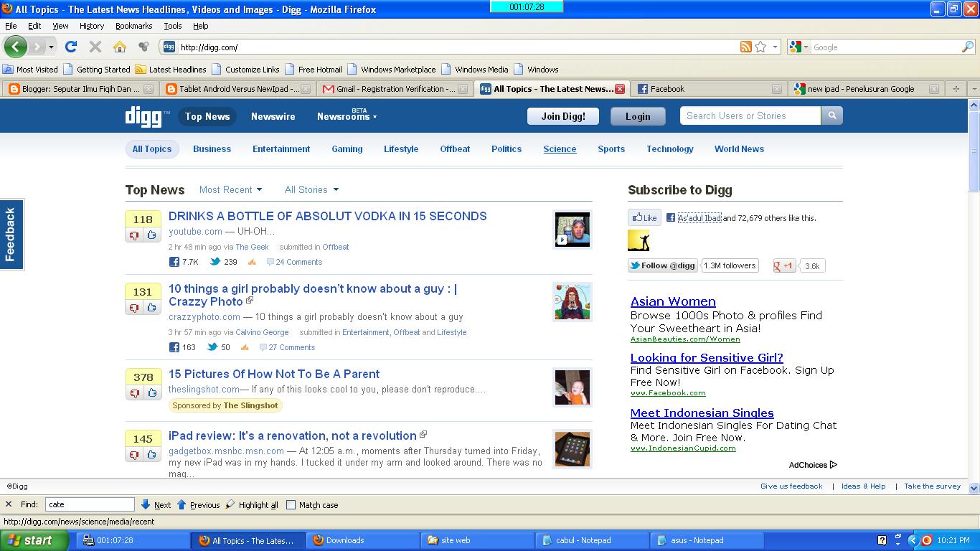Click in the Search Users or Stories field
The height and width of the screenshot is (551, 980).
tap(750, 116)
